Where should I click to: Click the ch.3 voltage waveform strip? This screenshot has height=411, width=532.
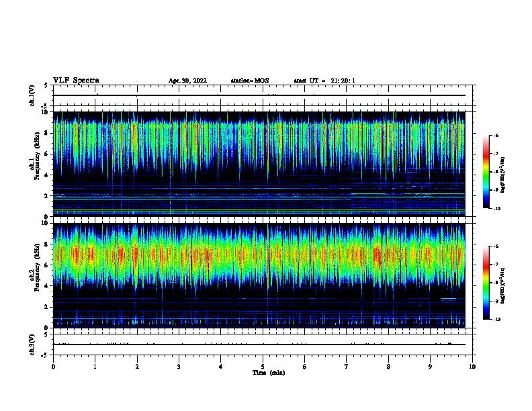pos(263,345)
